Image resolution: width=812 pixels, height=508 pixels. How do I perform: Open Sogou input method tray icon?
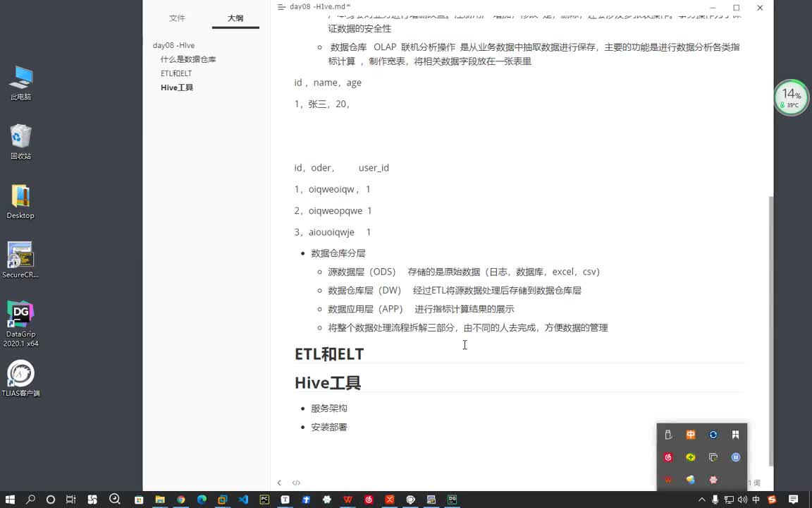(x=772, y=500)
